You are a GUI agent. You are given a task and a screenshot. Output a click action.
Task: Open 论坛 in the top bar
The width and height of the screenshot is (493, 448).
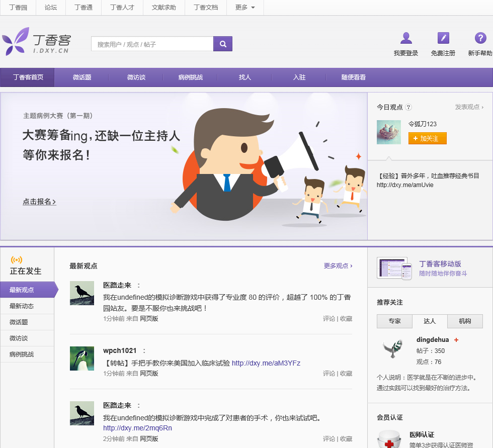pos(51,8)
